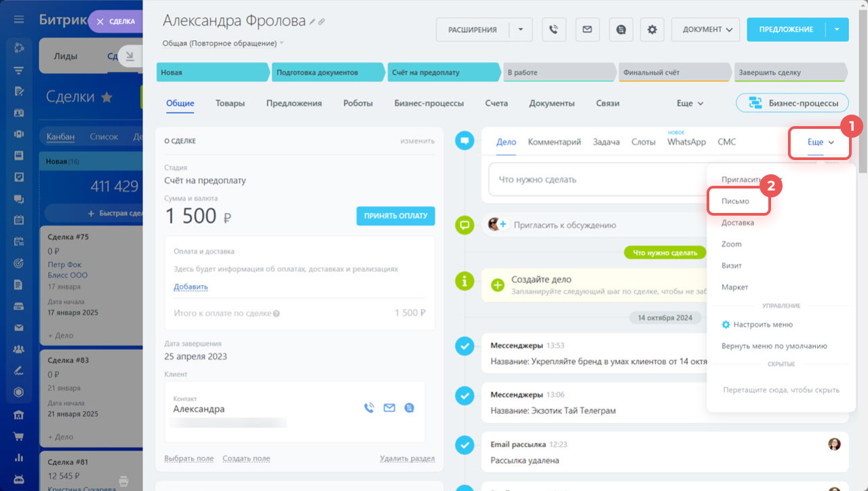Open the hamburger menu in left sidebar
The image size is (868, 491).
click(19, 19)
